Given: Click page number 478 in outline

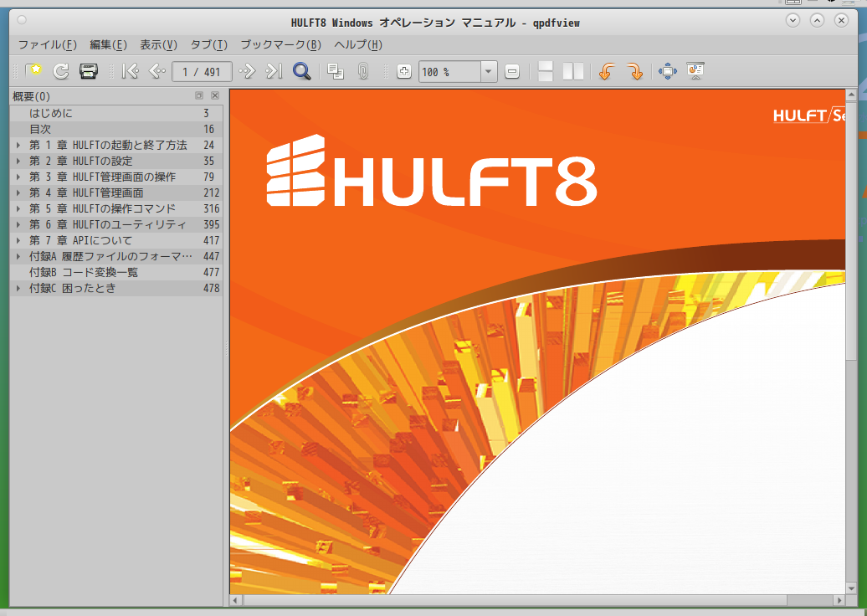Looking at the screenshot, I should point(211,288).
